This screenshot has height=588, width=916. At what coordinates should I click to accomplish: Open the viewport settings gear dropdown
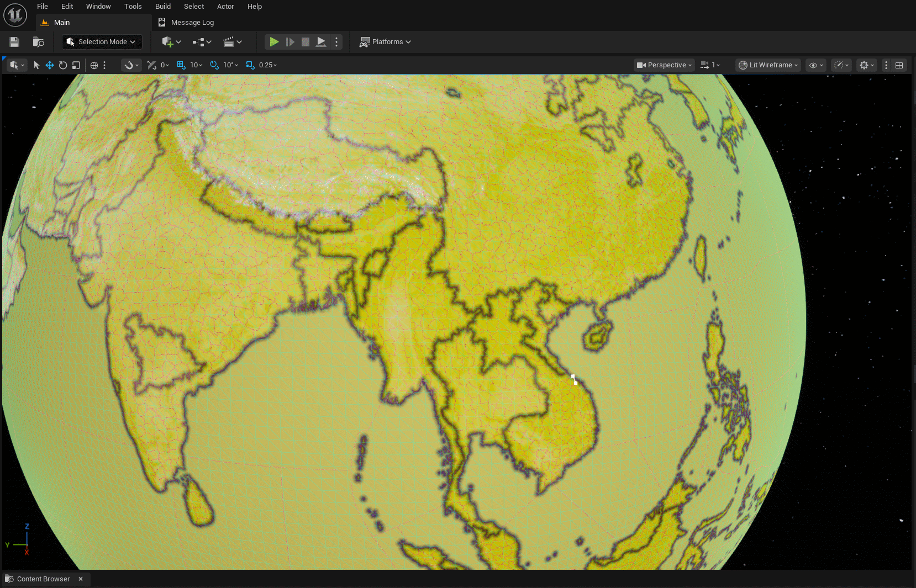click(x=867, y=65)
